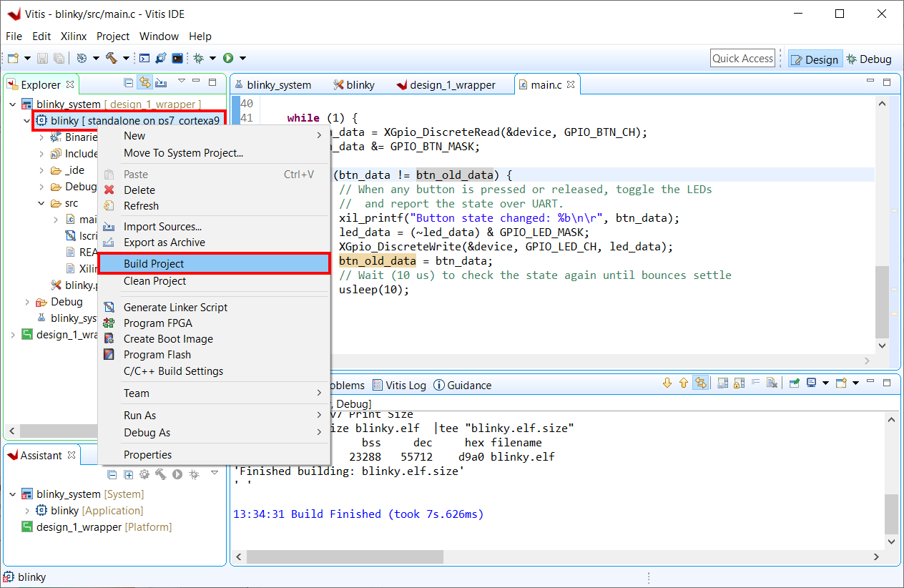Click Collapse All icon in Assistant panel
Image resolution: width=904 pixels, height=588 pixels.
[112, 474]
